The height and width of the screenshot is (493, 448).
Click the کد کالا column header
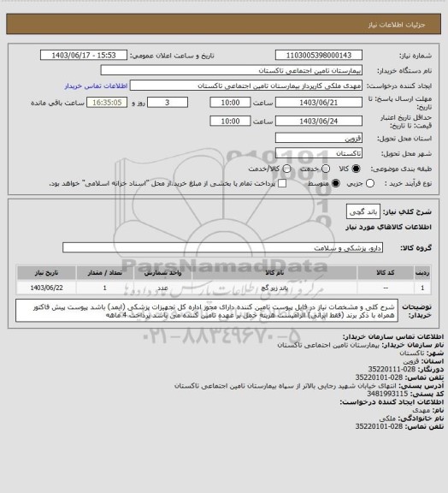pyautogui.click(x=386, y=273)
